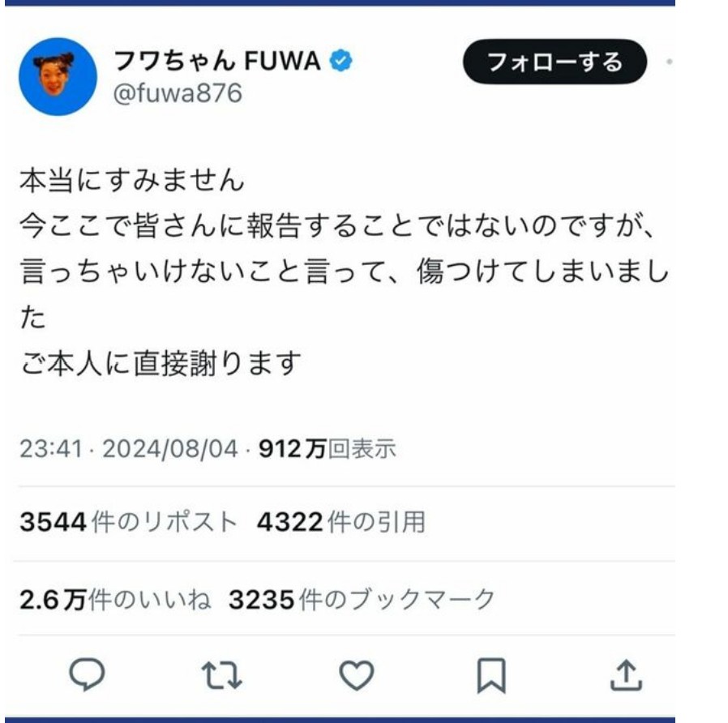
Task: Click the 23:41 · 2024/08/04 timestamp
Action: [x=129, y=449]
